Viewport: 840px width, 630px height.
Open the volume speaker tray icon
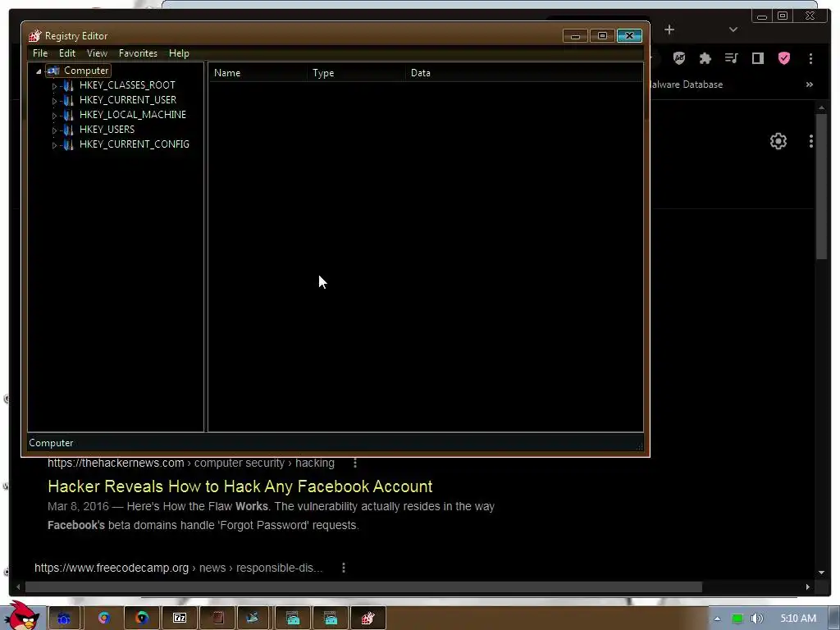click(x=756, y=619)
